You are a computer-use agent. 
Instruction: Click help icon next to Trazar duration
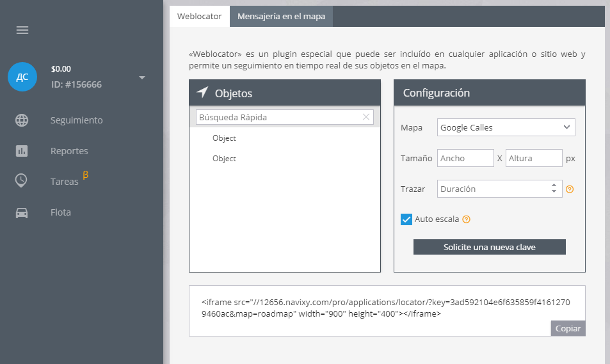(570, 189)
